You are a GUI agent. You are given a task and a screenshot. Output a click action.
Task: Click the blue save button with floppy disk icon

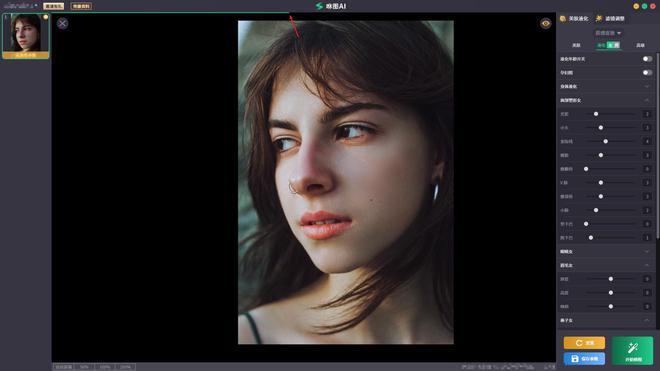pyautogui.click(x=584, y=359)
